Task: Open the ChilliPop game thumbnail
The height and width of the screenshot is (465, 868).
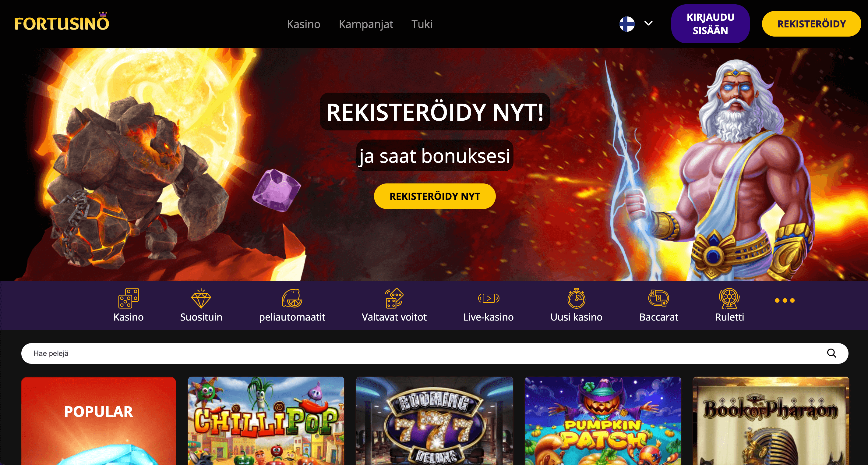Action: coord(266,421)
